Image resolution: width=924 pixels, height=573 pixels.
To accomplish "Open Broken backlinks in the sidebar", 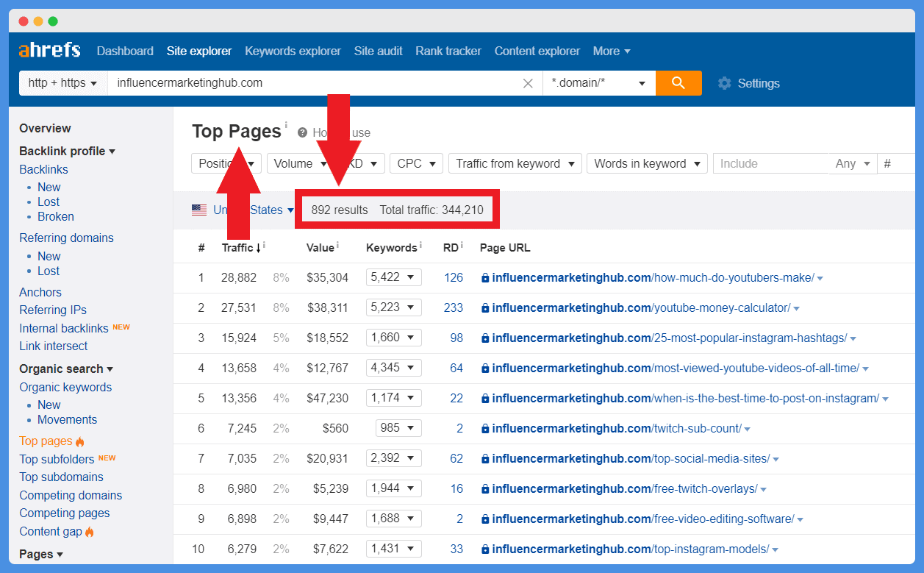I will tap(56, 216).
